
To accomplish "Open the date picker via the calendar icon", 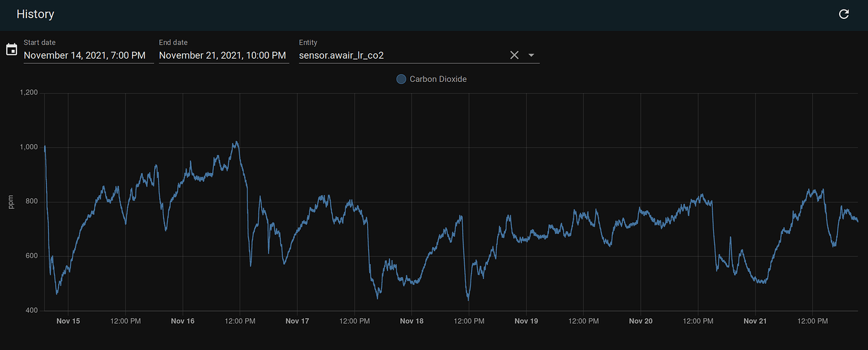I will tap(11, 49).
